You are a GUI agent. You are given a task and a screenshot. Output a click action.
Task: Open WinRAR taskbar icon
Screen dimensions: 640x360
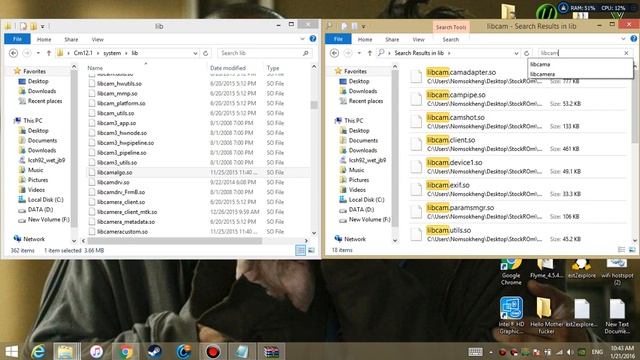tap(271, 351)
